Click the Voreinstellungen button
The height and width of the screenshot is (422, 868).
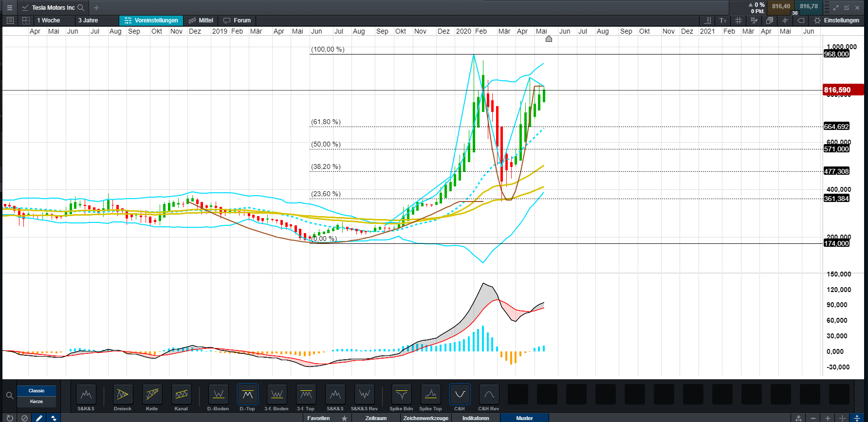point(151,20)
